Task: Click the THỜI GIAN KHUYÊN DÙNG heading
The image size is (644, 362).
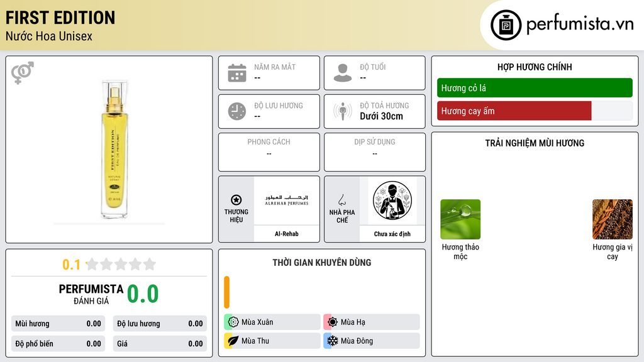Action: 322,263
